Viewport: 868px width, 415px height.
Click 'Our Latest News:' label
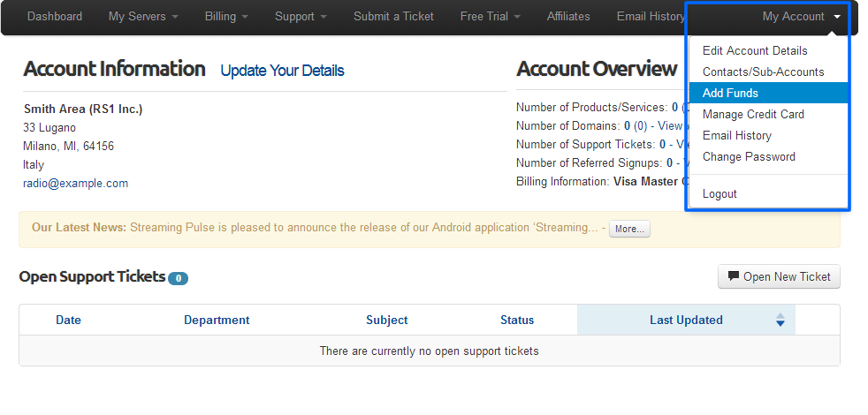tap(80, 228)
